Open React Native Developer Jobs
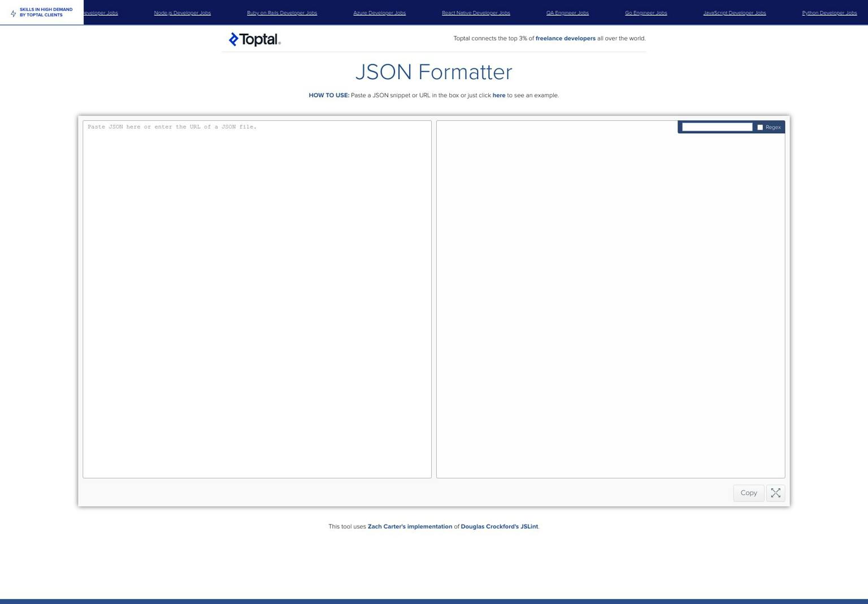 476,12
